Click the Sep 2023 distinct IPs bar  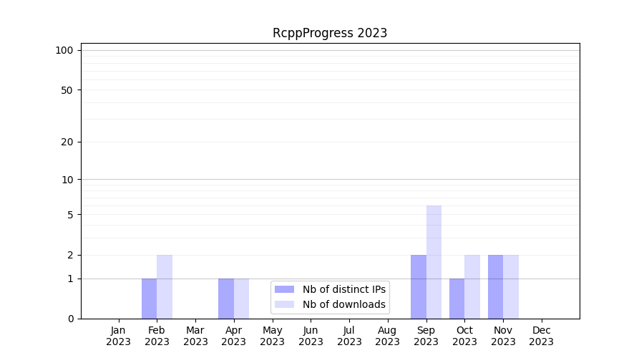419,286
